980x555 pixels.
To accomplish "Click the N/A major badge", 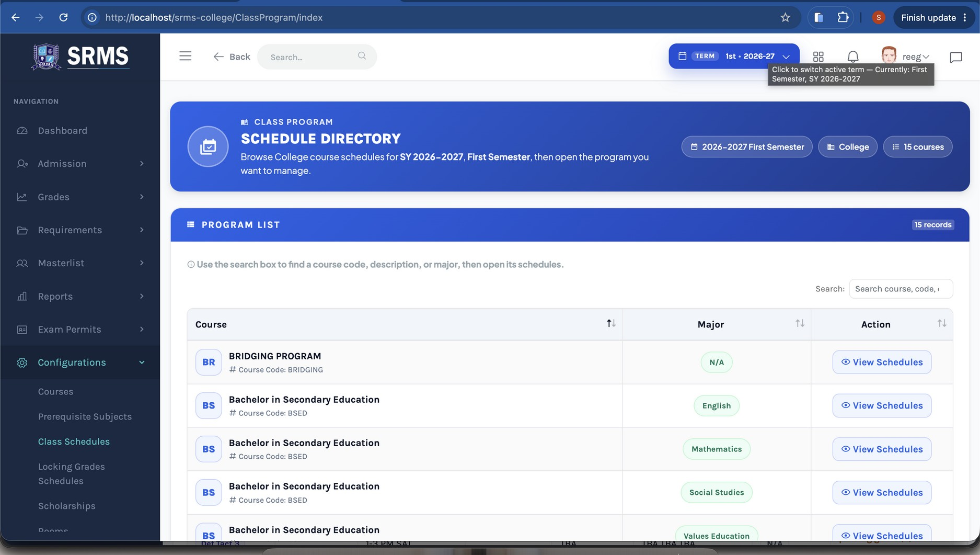I will (717, 362).
